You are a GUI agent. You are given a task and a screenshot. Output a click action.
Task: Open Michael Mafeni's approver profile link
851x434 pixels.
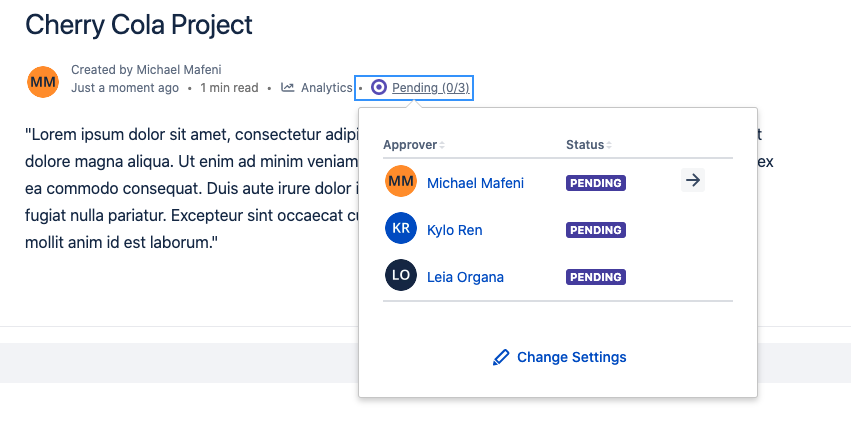[475, 183]
